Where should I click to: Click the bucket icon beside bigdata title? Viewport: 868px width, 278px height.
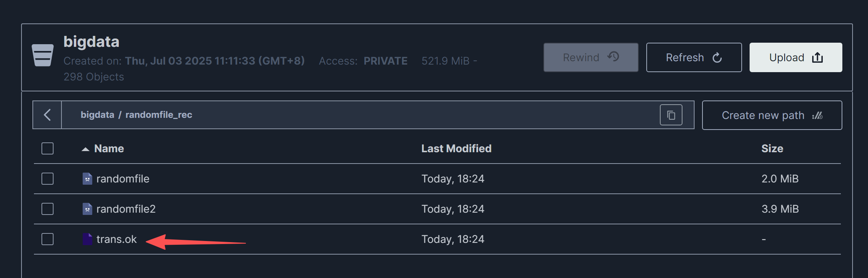point(43,55)
